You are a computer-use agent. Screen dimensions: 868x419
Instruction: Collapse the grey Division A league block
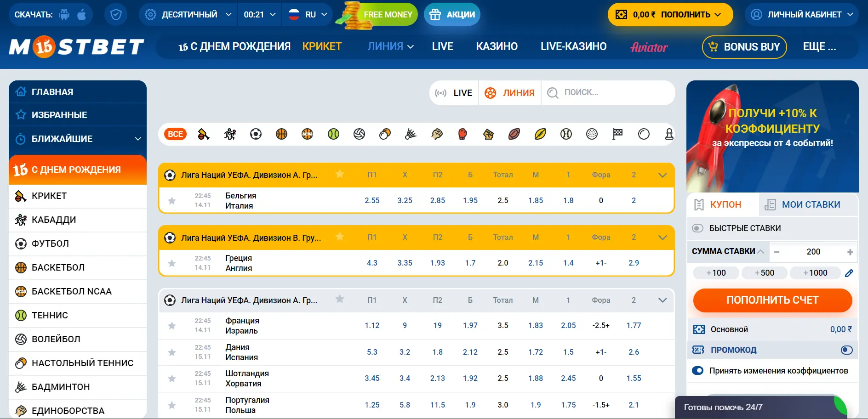[x=662, y=300]
